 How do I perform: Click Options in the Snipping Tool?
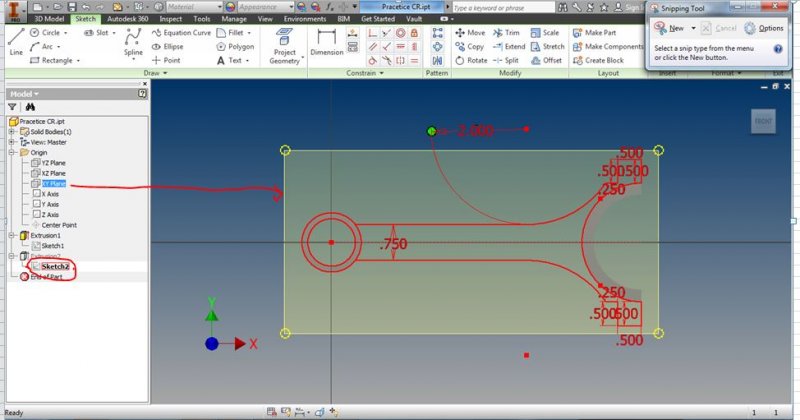763,28
